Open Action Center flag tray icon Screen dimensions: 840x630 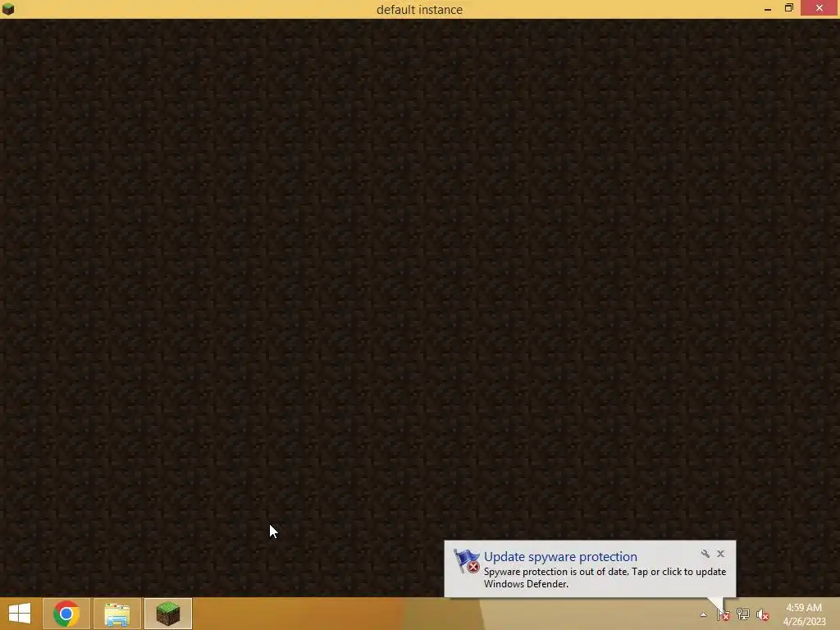724,614
